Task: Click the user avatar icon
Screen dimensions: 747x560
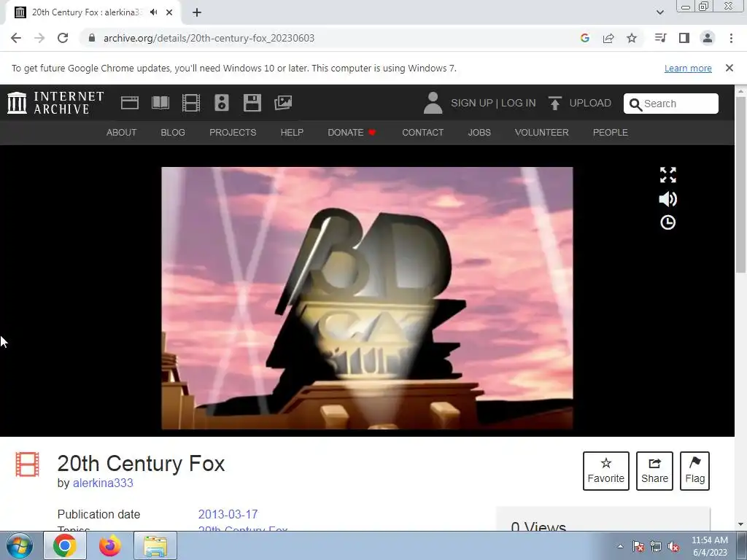Action: point(433,103)
